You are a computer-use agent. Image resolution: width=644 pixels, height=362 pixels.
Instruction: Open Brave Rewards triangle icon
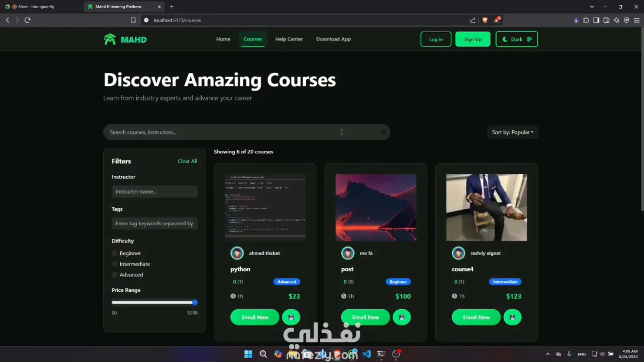pyautogui.click(x=497, y=20)
